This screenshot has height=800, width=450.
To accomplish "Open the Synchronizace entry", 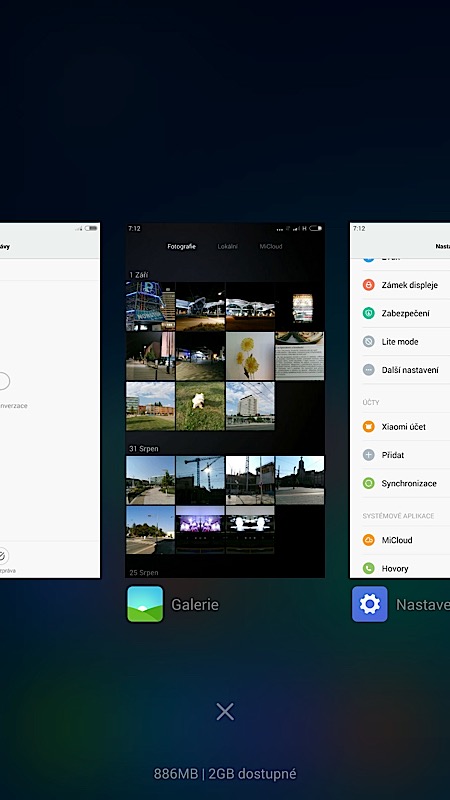I will coord(400,483).
